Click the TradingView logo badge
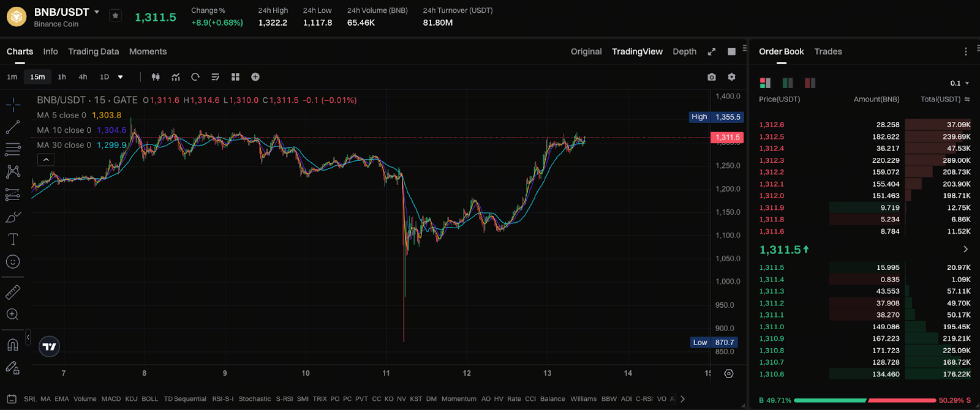The width and height of the screenshot is (980, 410). (49, 347)
